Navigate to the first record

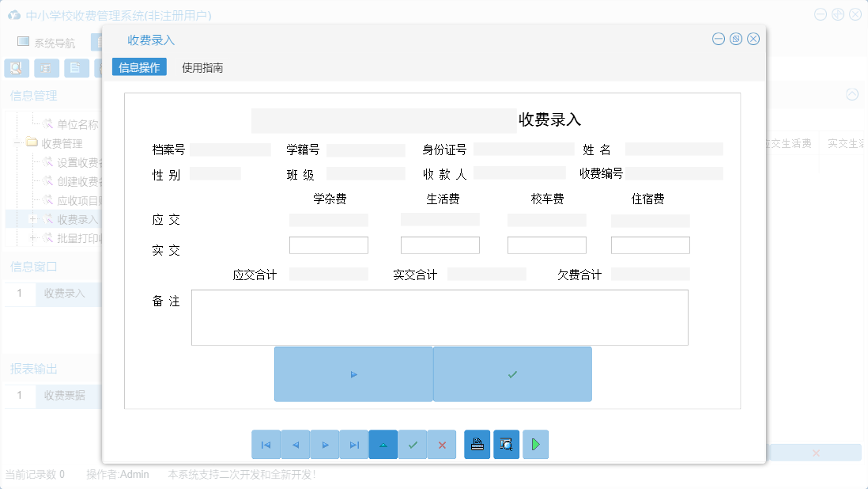tap(266, 444)
